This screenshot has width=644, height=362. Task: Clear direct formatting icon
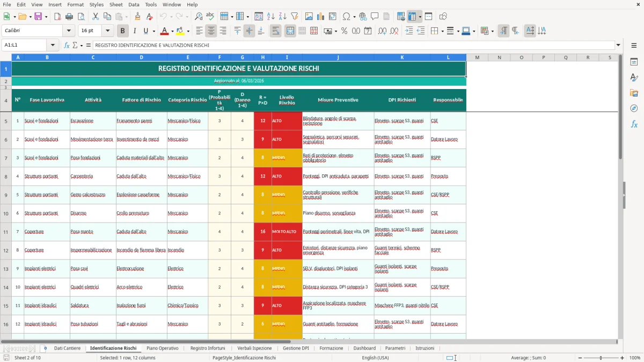tap(149, 17)
